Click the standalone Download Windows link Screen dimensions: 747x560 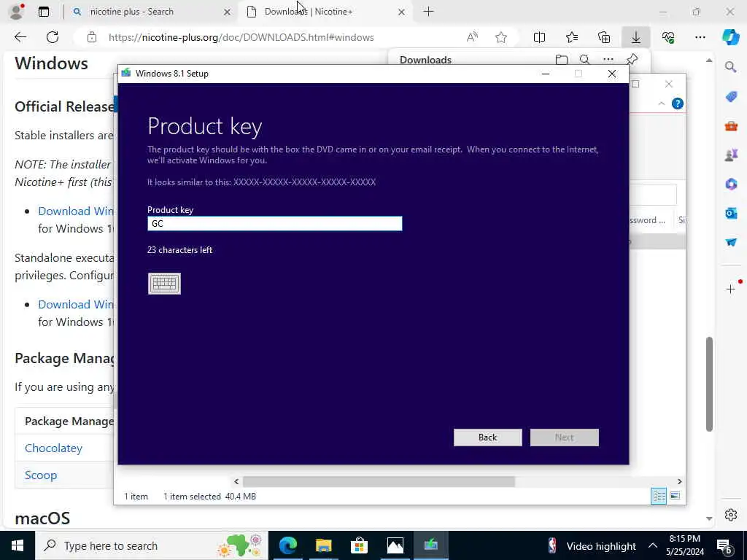pos(76,304)
